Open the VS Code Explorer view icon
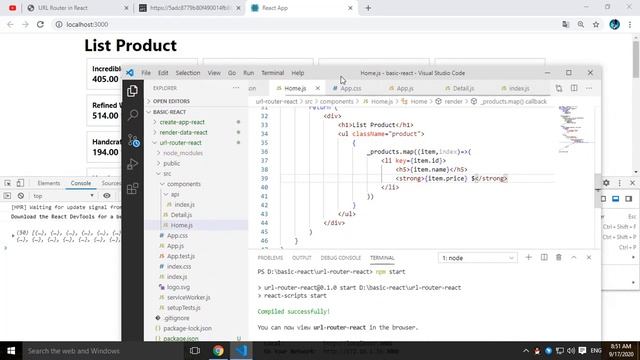 pyautogui.click(x=132, y=91)
